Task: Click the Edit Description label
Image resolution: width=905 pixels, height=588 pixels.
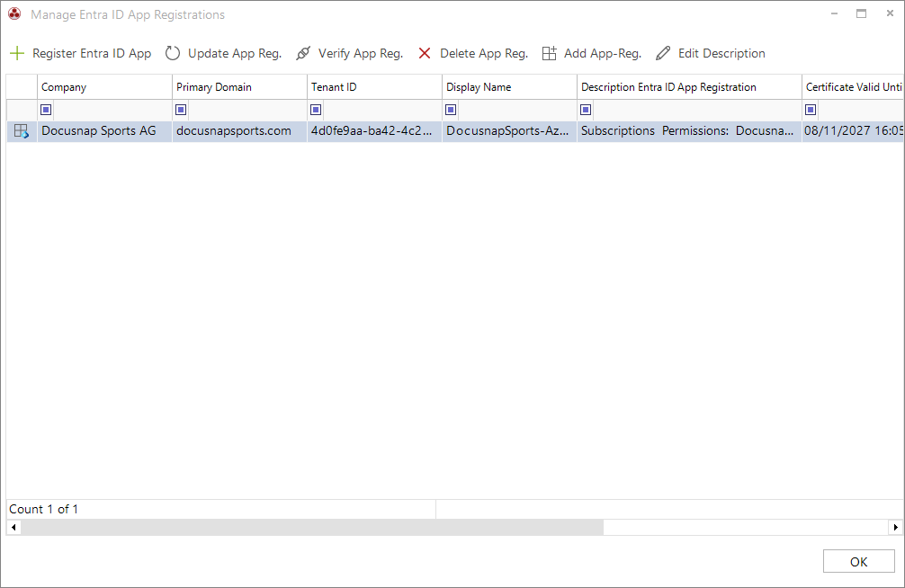Action: (x=721, y=54)
